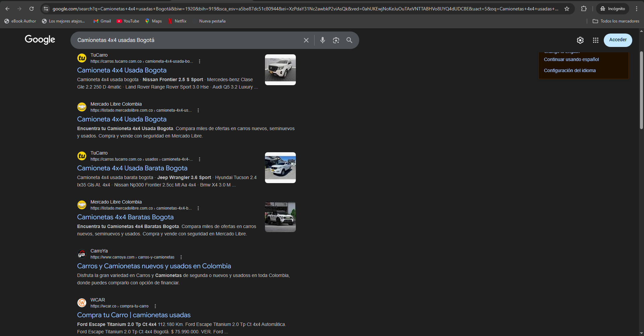Run the search with the magnifier icon

(349, 40)
